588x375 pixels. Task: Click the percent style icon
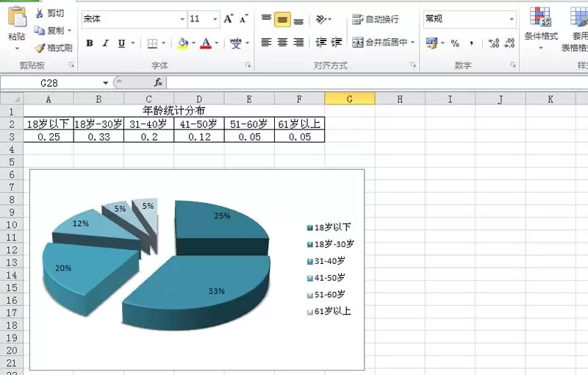pos(455,43)
